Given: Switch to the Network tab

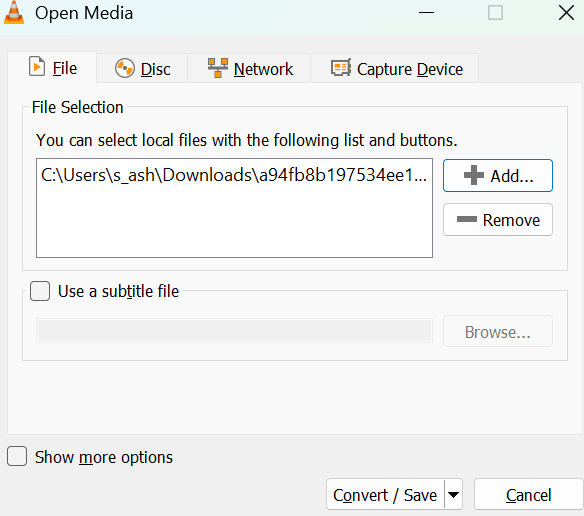Looking at the screenshot, I should (249, 69).
